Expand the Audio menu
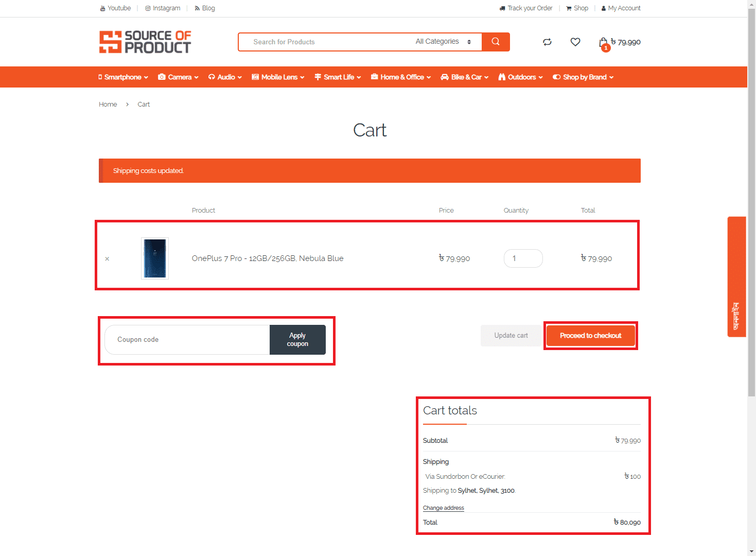Screen dimensions: 756x556 tap(225, 77)
